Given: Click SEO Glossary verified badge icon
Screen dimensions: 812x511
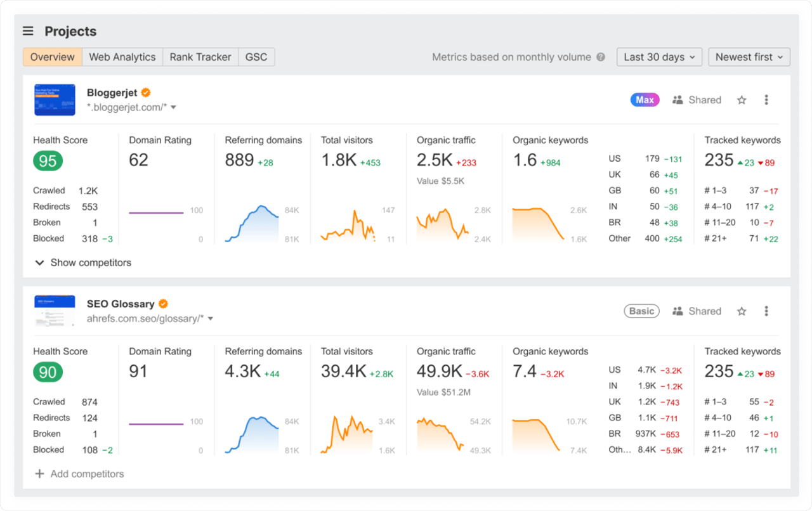Looking at the screenshot, I should click(x=163, y=304).
